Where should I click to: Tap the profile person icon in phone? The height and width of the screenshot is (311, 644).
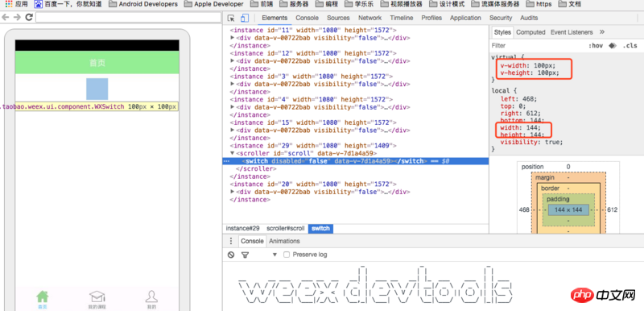click(151, 296)
